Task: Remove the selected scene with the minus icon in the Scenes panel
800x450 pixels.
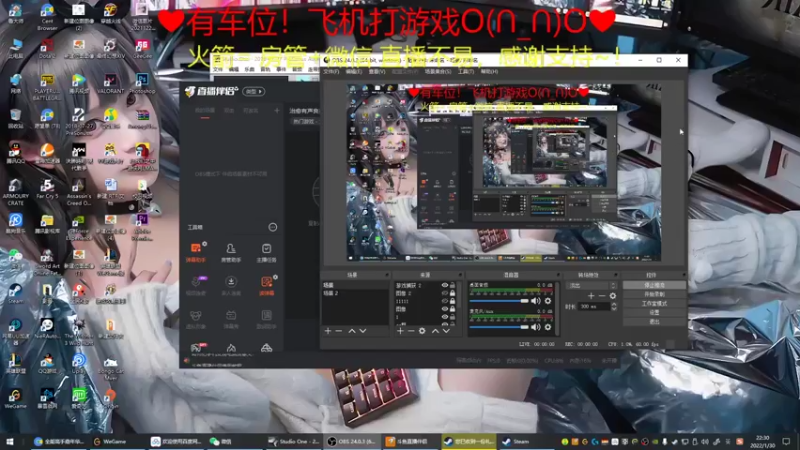Action: pyautogui.click(x=339, y=331)
